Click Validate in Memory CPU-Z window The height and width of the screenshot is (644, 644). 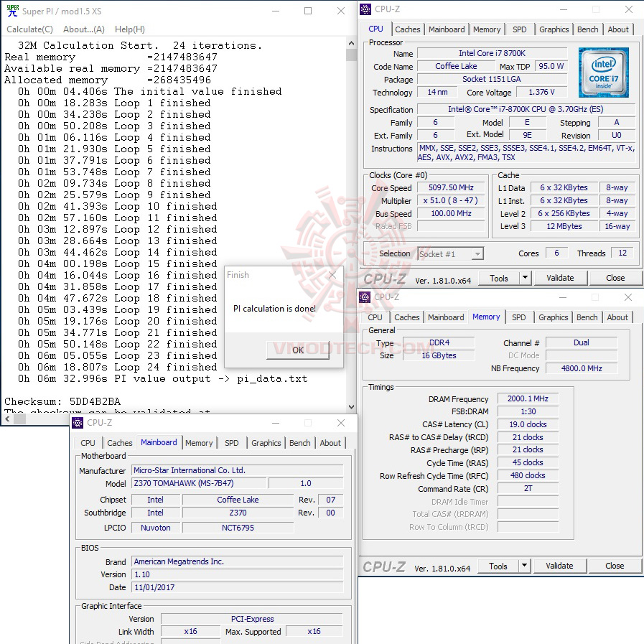click(x=559, y=566)
